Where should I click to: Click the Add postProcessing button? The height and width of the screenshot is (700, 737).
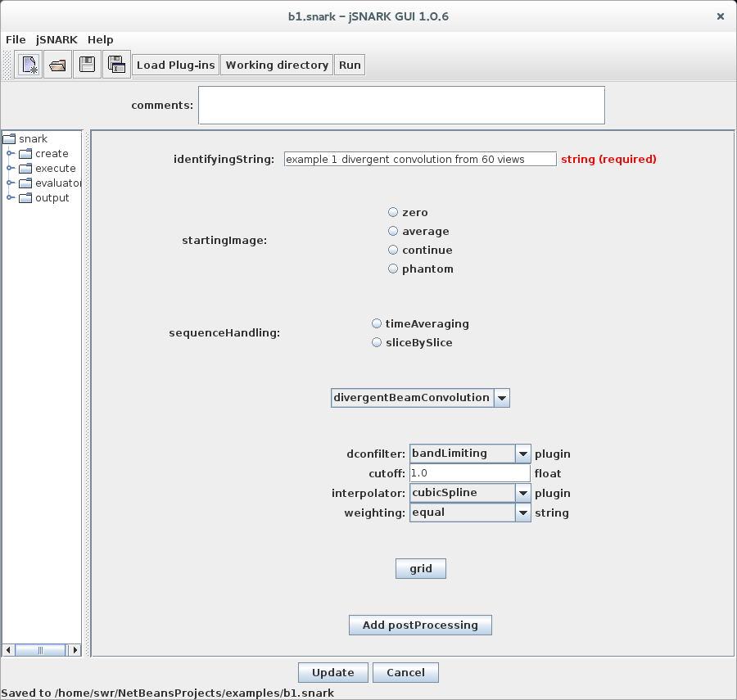(420, 625)
